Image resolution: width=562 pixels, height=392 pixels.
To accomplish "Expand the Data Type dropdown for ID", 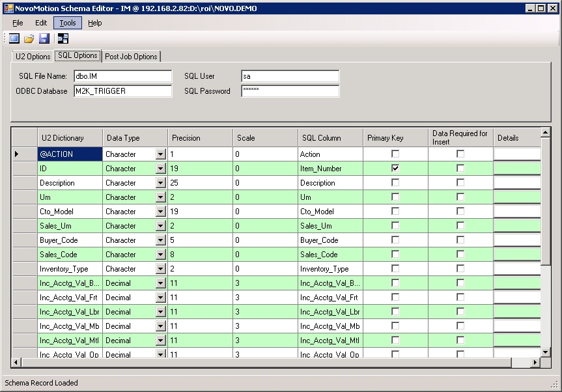I will tap(161, 169).
